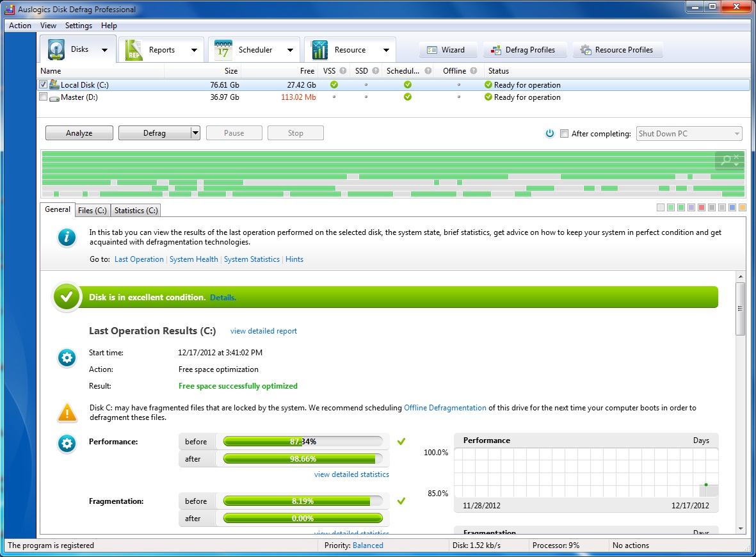Screen dimensions: 756x557
Task: Click the Details link in green banner
Action: [x=223, y=298]
